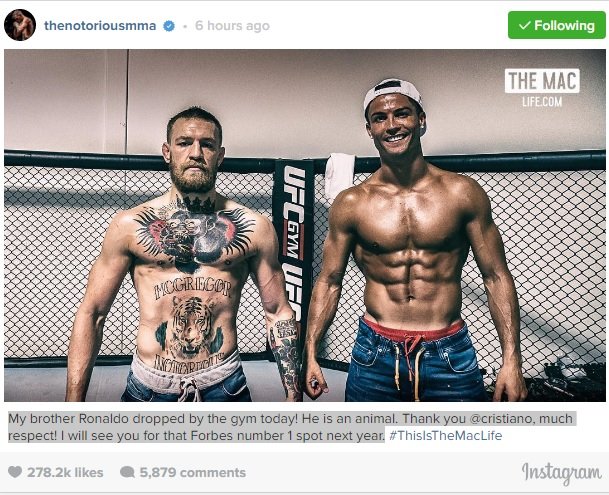Click the MCGREGOR lettering tattoo
The image size is (609, 495).
click(x=193, y=288)
